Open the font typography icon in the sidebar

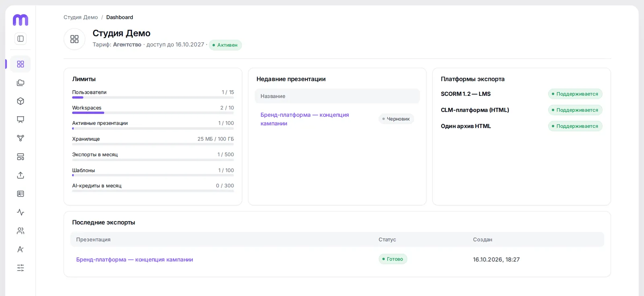point(21,249)
